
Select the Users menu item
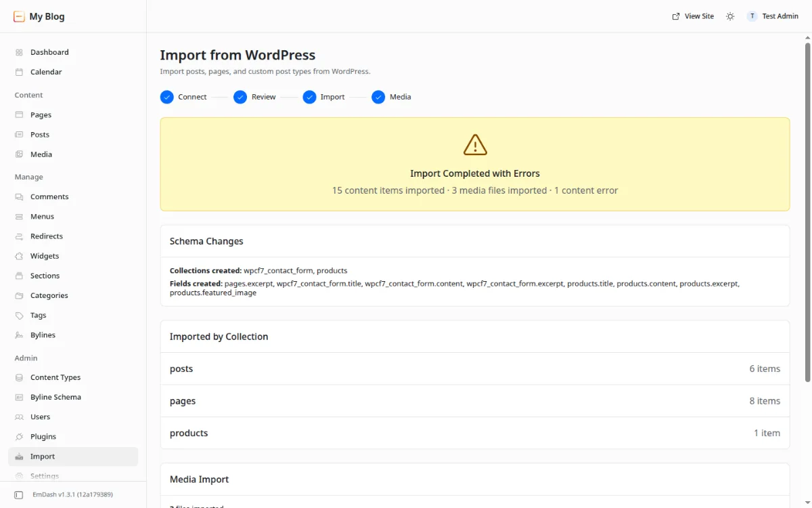[73, 417]
